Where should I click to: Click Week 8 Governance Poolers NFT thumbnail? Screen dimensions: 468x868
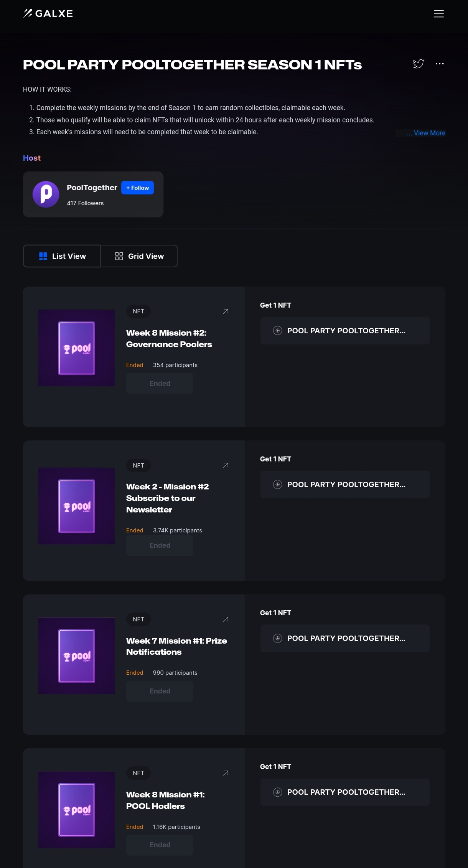pos(77,348)
